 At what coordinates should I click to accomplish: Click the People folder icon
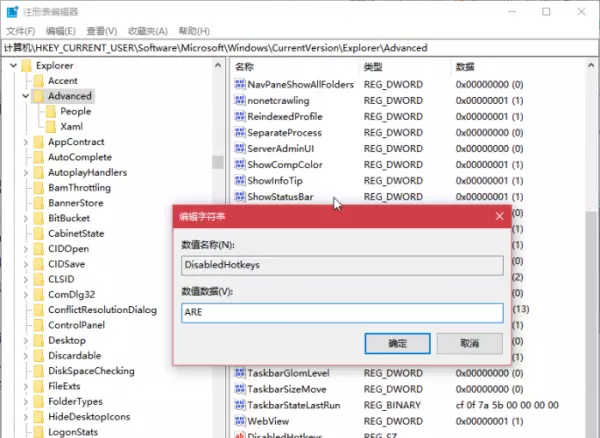coord(51,111)
